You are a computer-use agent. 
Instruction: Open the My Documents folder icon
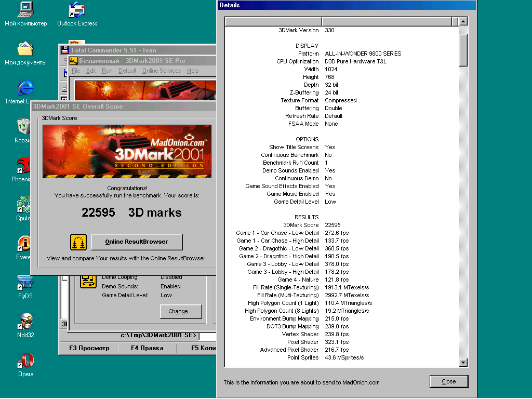25,49
